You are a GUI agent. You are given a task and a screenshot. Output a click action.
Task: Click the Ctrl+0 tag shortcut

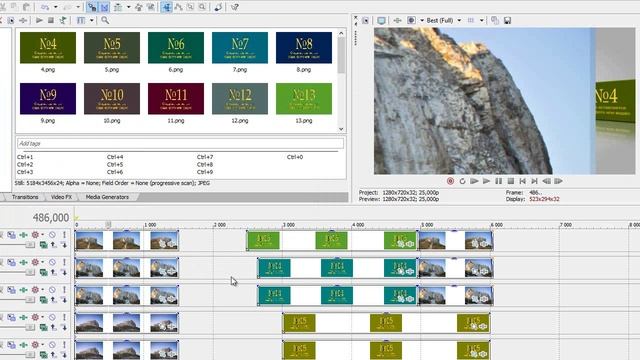click(295, 157)
